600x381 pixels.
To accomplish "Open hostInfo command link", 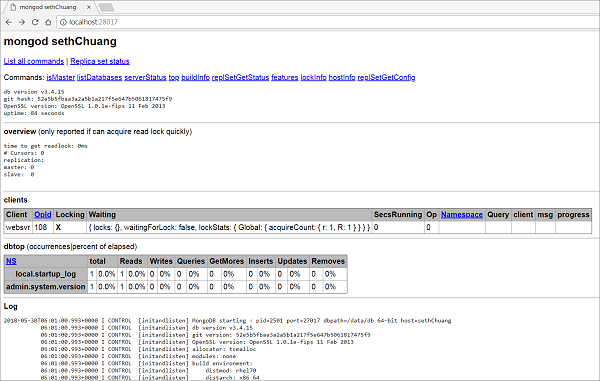I will 342,77.
